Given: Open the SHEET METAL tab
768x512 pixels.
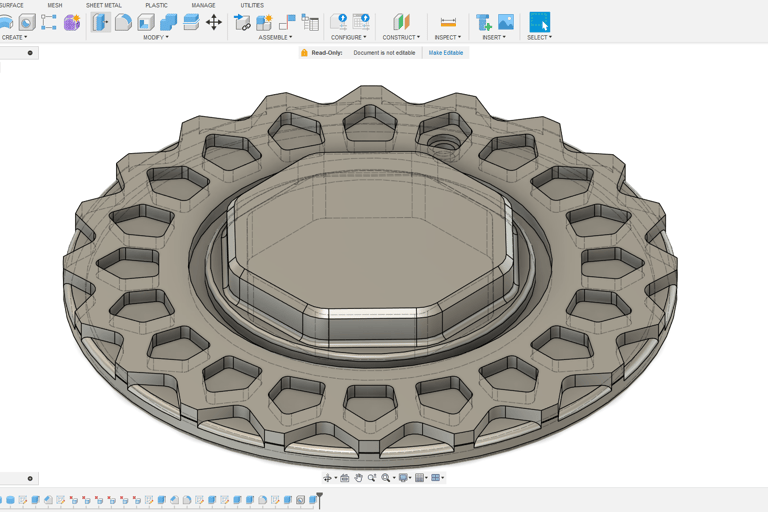Looking at the screenshot, I should click(104, 5).
